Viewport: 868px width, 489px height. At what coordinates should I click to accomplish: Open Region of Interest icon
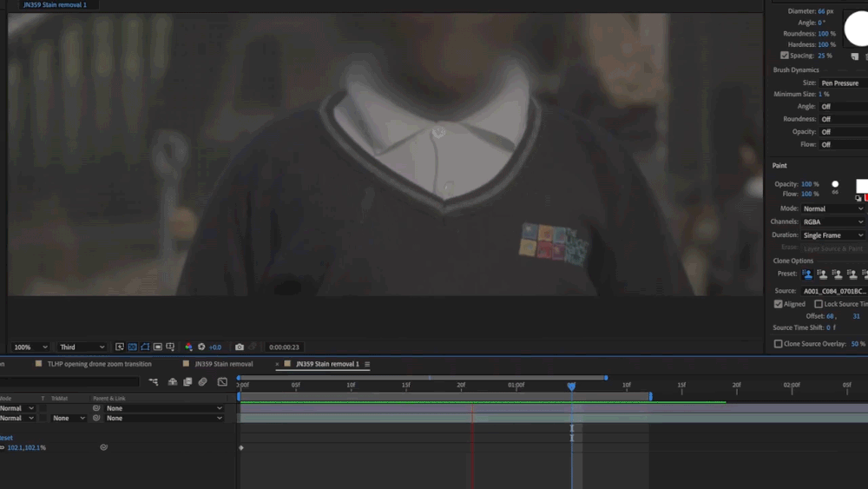point(158,347)
